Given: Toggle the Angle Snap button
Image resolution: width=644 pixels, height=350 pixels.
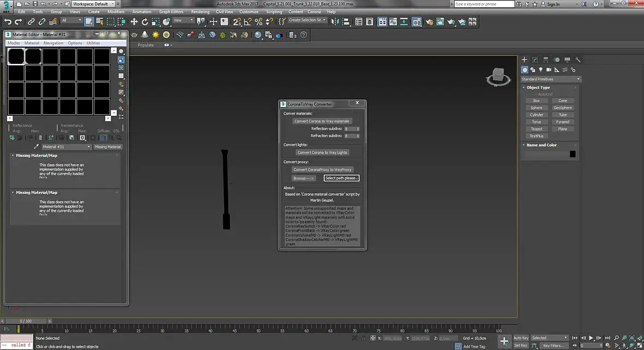Looking at the screenshot, I should click(x=248, y=22).
